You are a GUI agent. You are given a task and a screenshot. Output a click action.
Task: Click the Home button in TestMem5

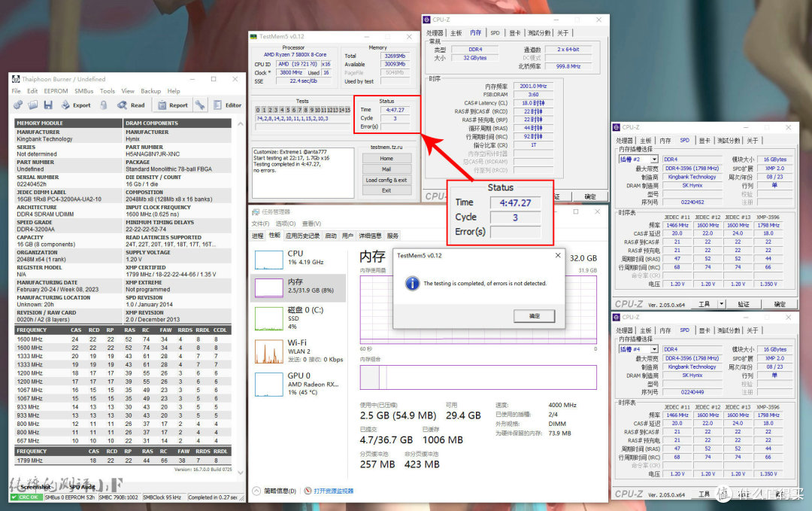(x=386, y=159)
